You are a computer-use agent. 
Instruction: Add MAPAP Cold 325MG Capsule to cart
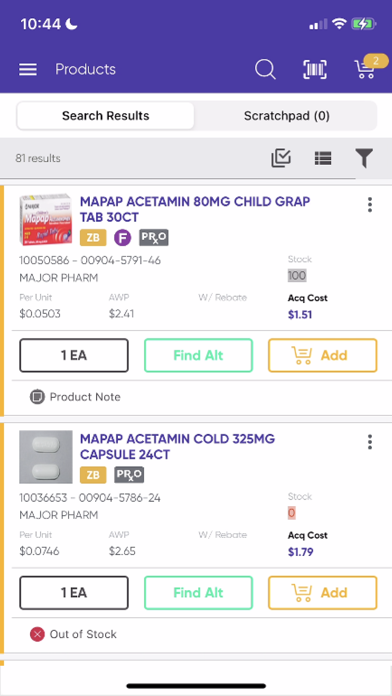(323, 593)
